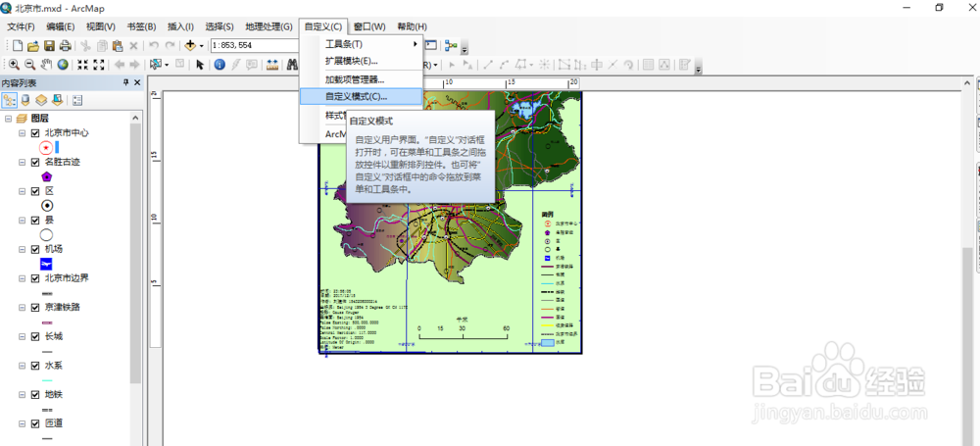Select the 京津铁路 layer name
This screenshot has width=980, height=446.
[62, 307]
